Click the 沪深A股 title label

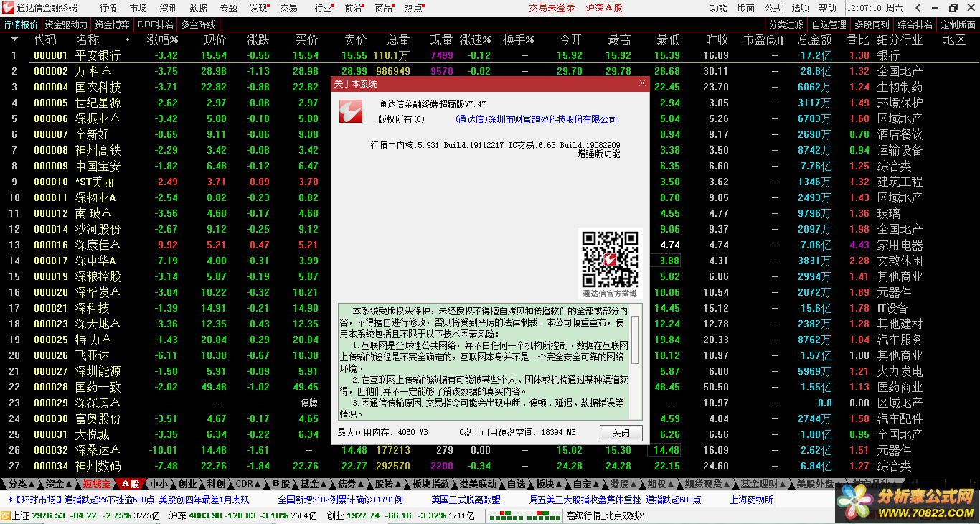click(x=604, y=8)
